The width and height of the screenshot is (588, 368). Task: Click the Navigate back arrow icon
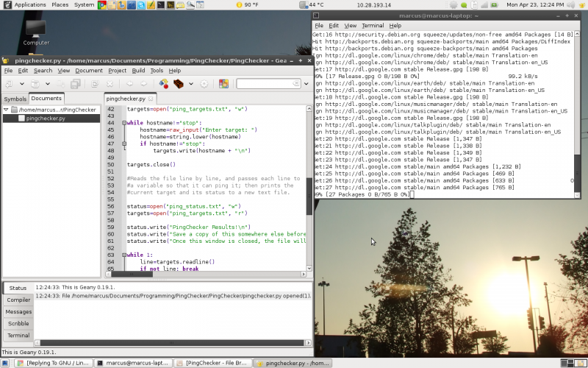click(130, 84)
